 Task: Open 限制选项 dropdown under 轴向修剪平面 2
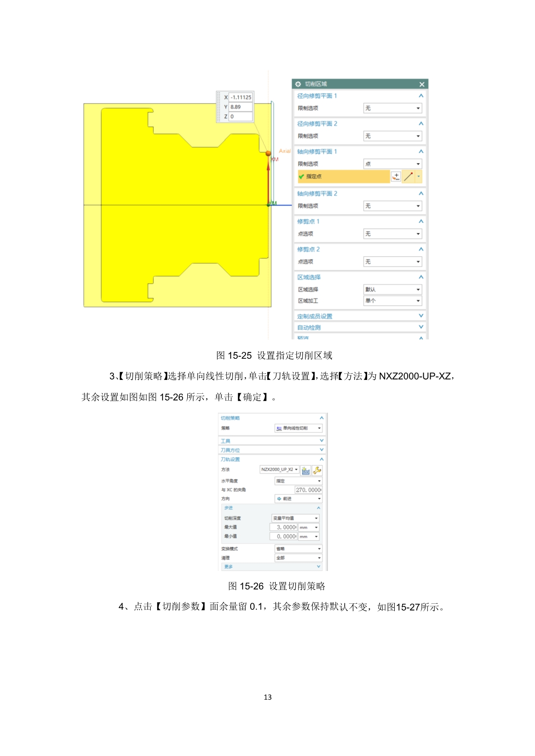click(x=393, y=206)
